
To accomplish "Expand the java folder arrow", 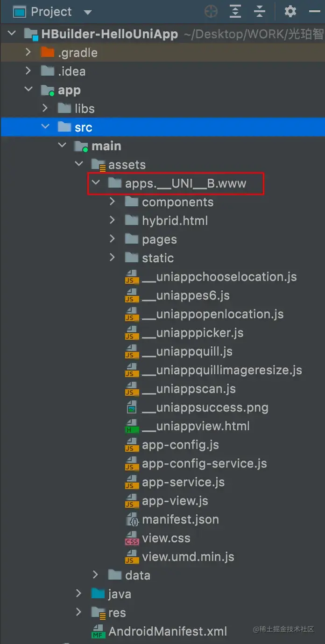I will pos(78,594).
